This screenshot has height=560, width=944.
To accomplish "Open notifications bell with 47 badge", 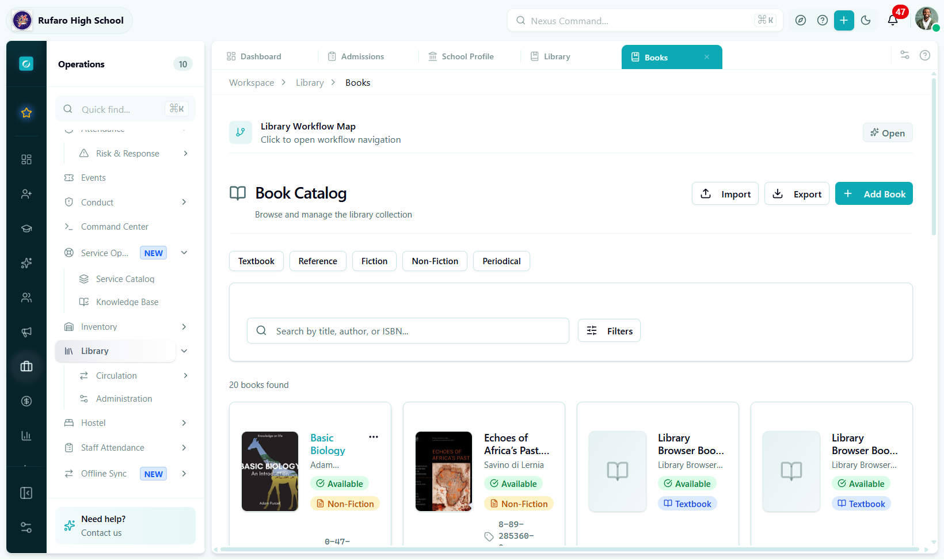I will [x=893, y=21].
